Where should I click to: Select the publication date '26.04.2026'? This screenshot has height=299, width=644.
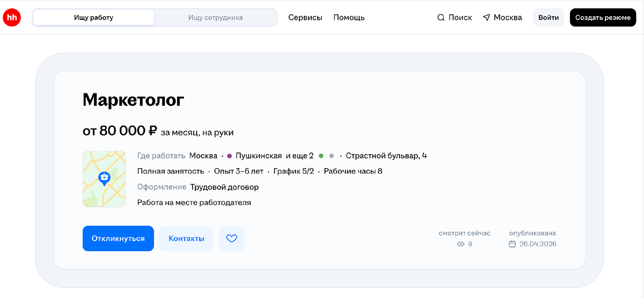coord(538,244)
